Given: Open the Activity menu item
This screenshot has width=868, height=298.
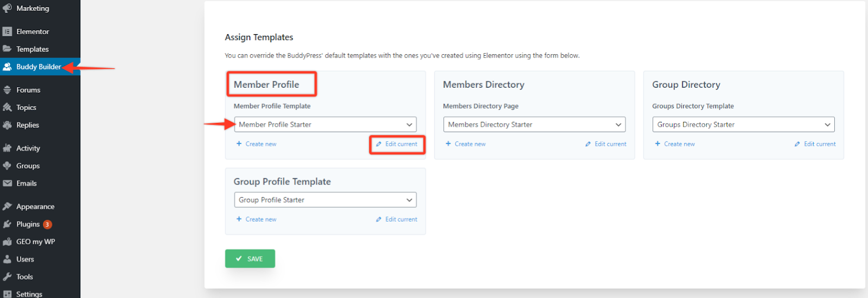Looking at the screenshot, I should [x=28, y=148].
